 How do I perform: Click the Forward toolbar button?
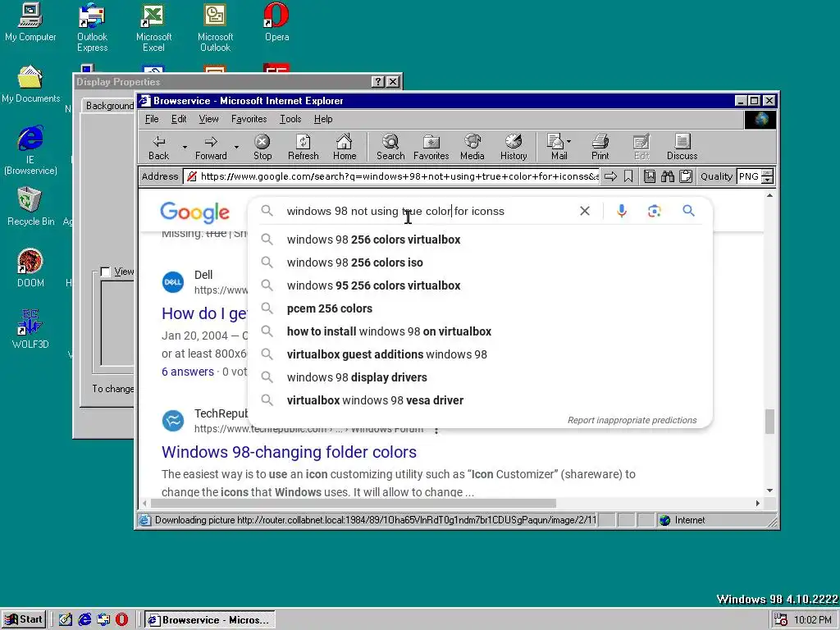click(x=211, y=148)
